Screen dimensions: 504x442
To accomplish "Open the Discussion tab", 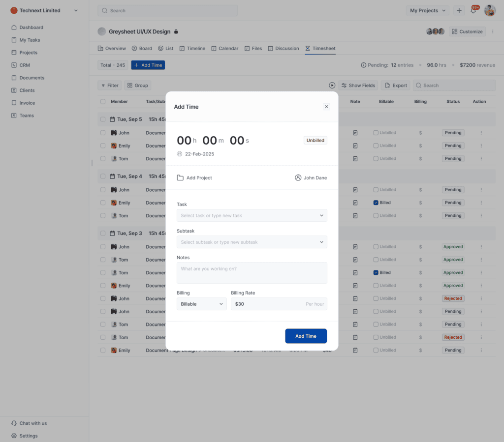I will click(283, 48).
